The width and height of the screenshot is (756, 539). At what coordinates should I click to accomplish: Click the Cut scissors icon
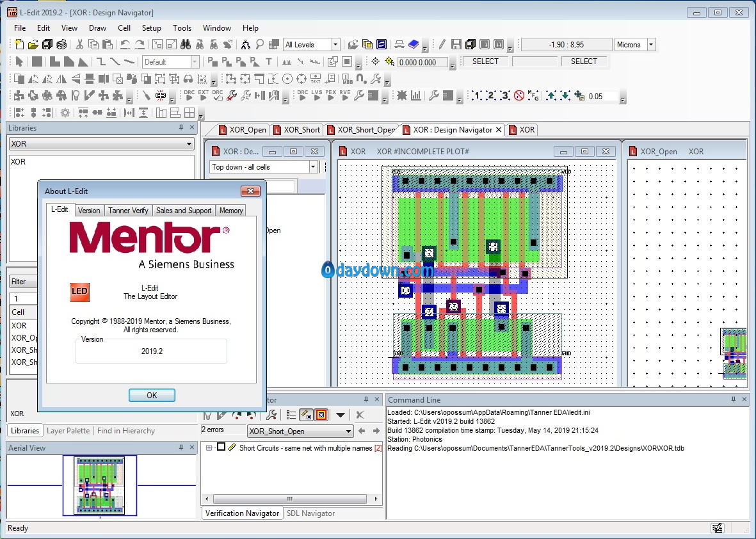(x=79, y=45)
